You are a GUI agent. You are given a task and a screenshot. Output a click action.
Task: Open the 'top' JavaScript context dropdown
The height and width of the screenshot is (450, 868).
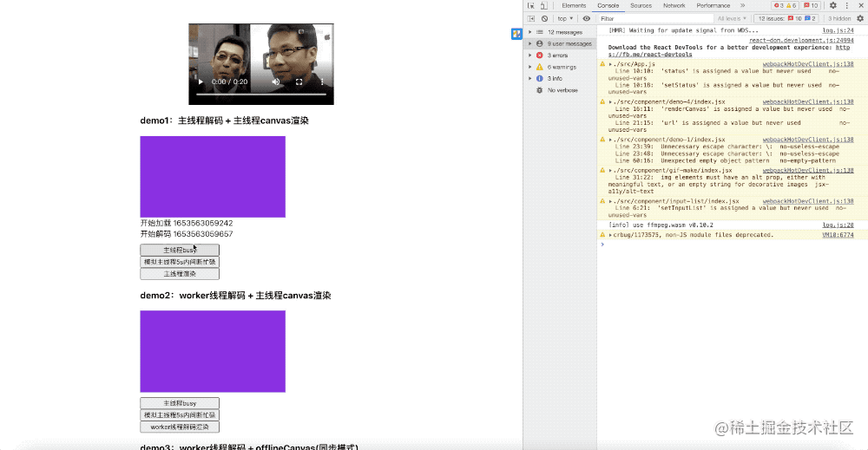click(x=565, y=18)
